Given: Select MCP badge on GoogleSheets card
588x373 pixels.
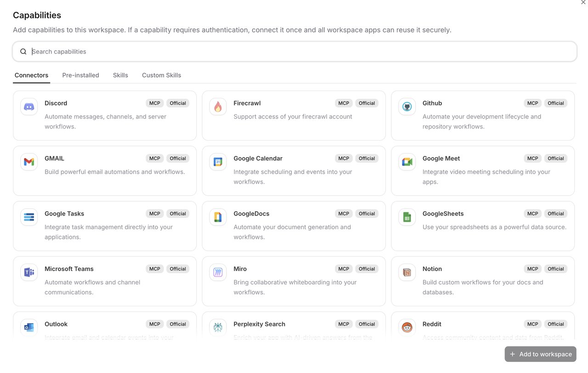Looking at the screenshot, I should [x=533, y=214].
